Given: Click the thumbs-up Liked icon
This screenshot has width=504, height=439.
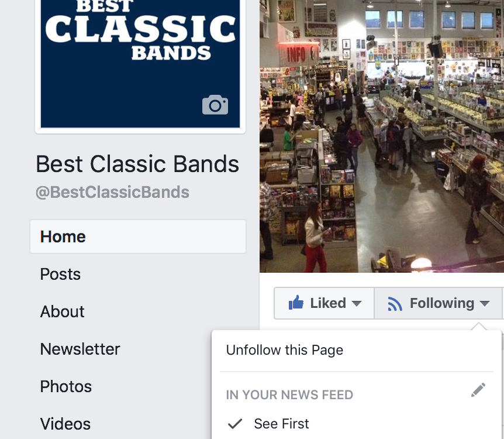Looking at the screenshot, I should coord(296,303).
